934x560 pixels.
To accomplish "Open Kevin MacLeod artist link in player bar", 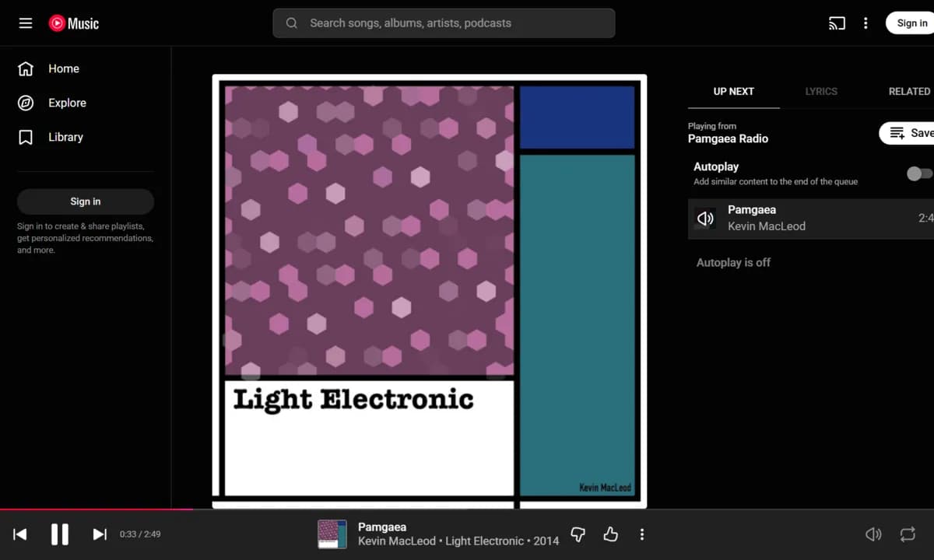I will [x=397, y=541].
